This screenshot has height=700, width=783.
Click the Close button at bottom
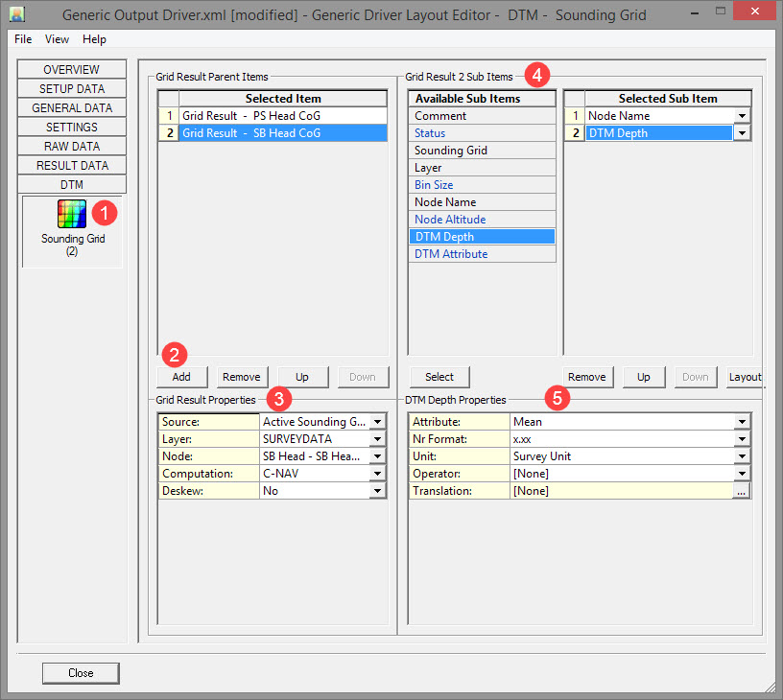[x=81, y=673]
